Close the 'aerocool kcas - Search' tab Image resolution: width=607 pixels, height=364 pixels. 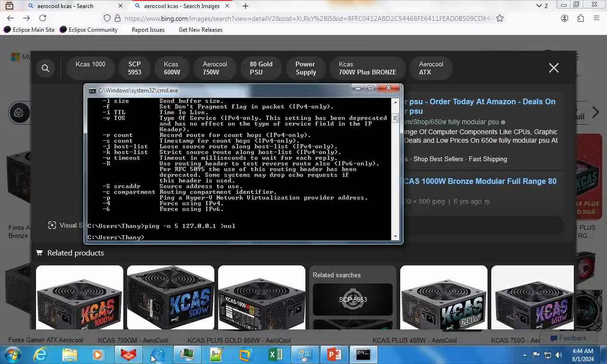pos(120,6)
